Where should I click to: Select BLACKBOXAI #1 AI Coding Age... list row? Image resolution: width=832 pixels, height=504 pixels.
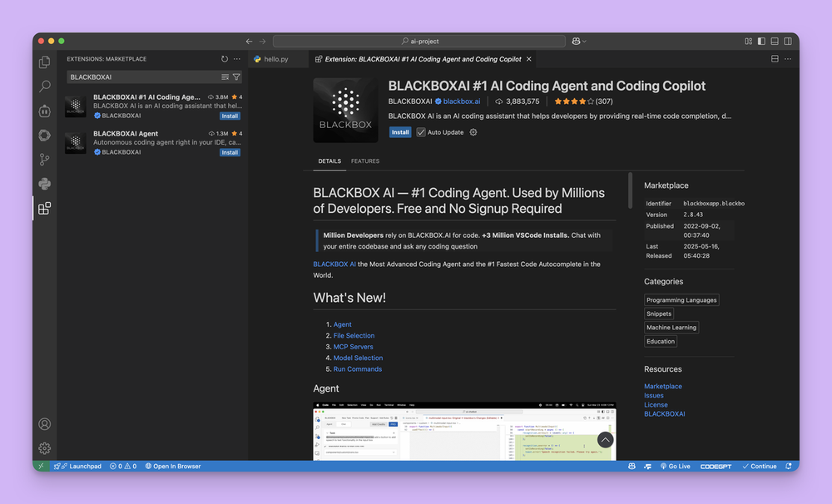coord(153,106)
